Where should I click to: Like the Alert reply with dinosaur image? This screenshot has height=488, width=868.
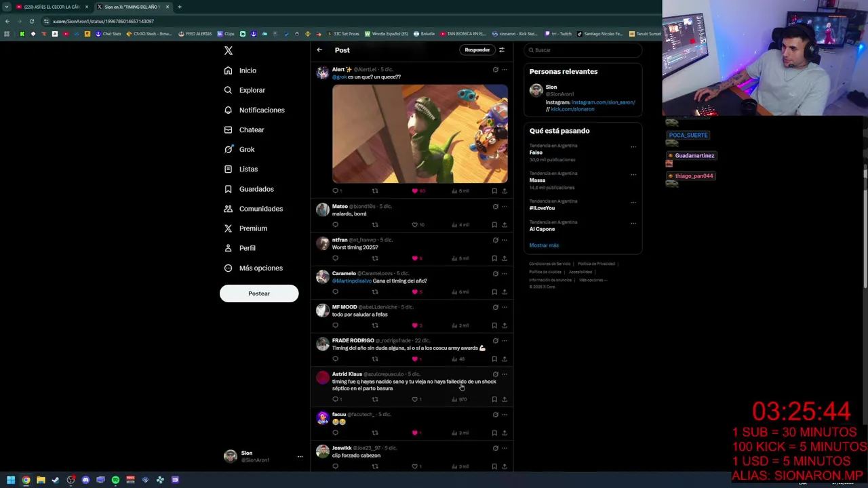pos(415,191)
